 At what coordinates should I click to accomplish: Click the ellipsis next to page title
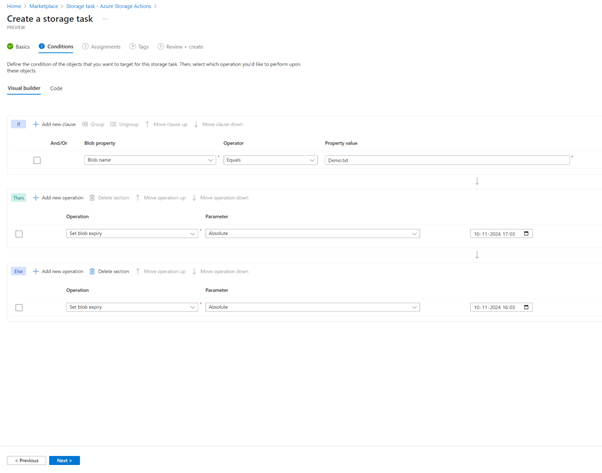coord(105,19)
